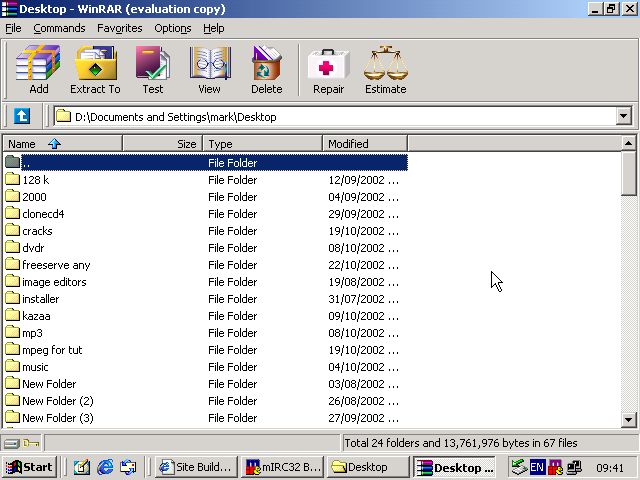Select the 'New Folder (2)' row
Screen dimensions: 640x480
(206, 401)
